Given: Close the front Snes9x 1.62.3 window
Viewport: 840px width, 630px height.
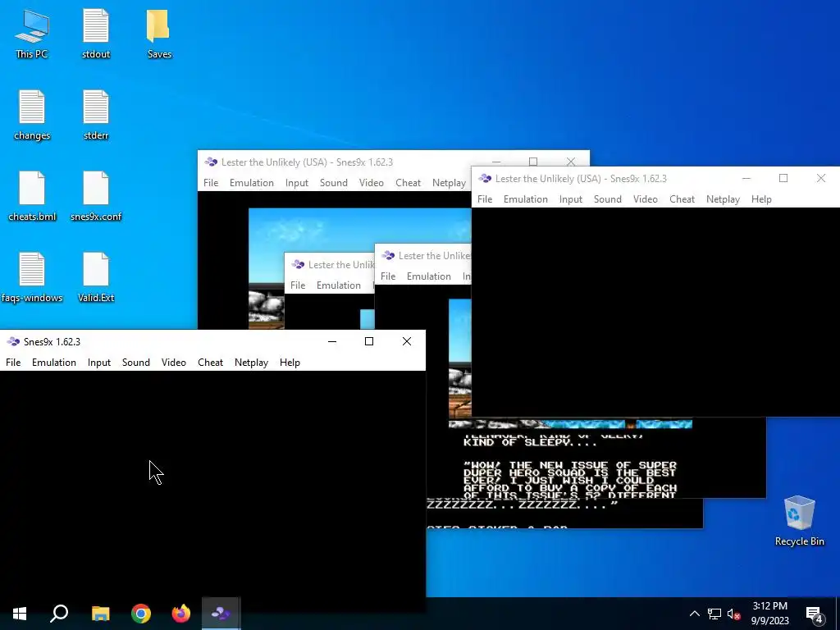Looking at the screenshot, I should pos(407,341).
